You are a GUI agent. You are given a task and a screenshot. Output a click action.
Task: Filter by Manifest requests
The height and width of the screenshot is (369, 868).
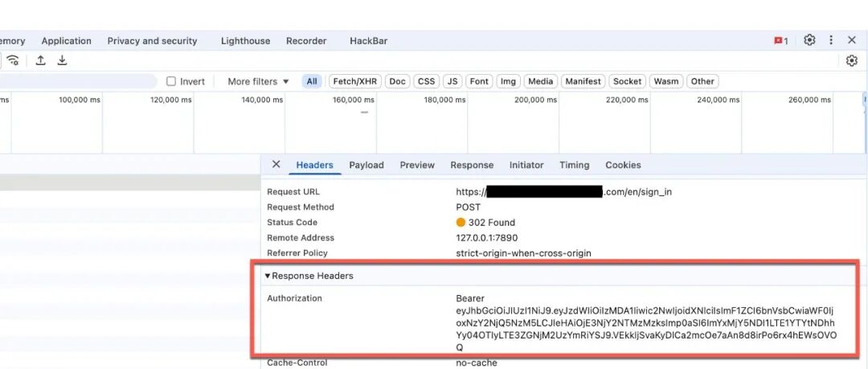tap(583, 81)
